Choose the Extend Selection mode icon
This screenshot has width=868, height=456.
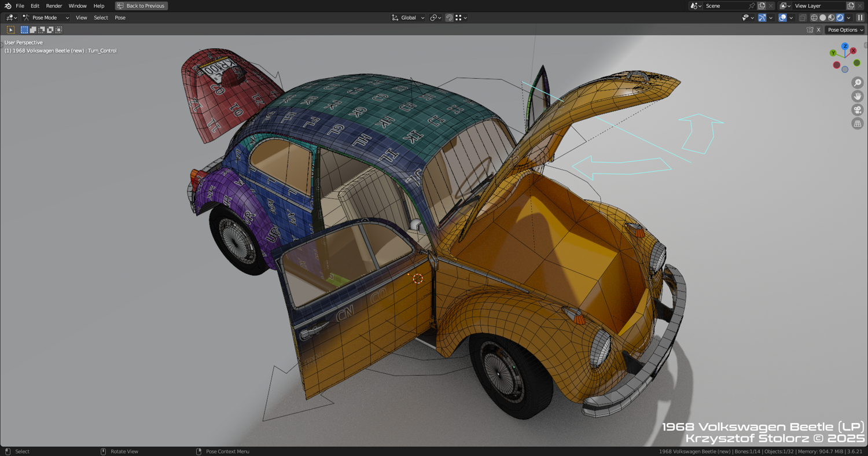click(33, 30)
